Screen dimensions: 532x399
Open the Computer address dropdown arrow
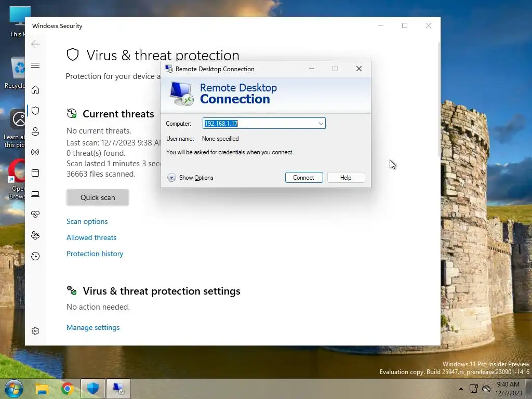(x=321, y=124)
